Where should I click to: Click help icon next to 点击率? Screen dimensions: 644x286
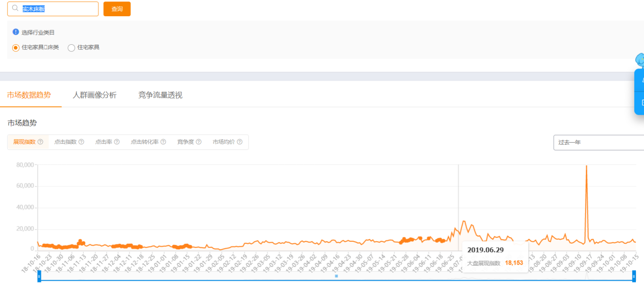117,142
